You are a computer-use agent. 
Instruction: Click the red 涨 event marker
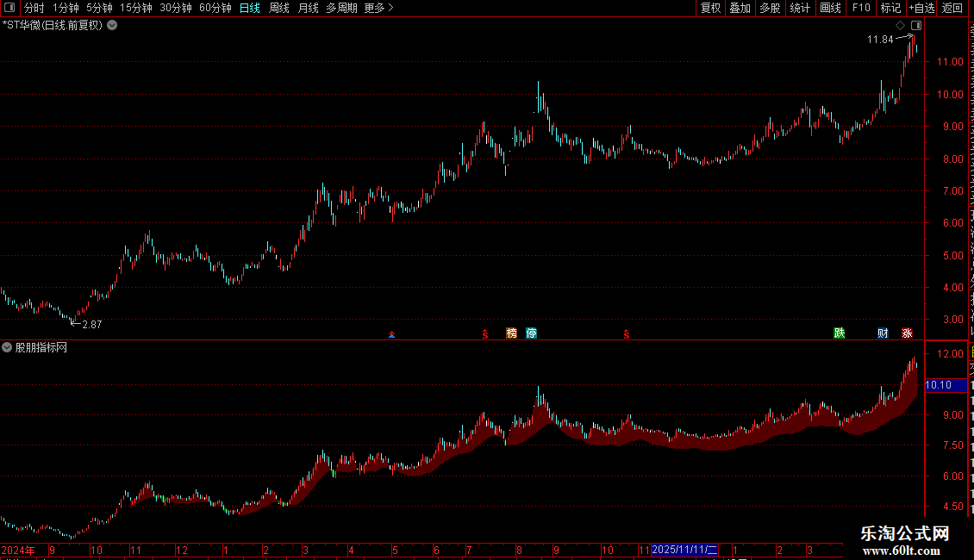907,333
